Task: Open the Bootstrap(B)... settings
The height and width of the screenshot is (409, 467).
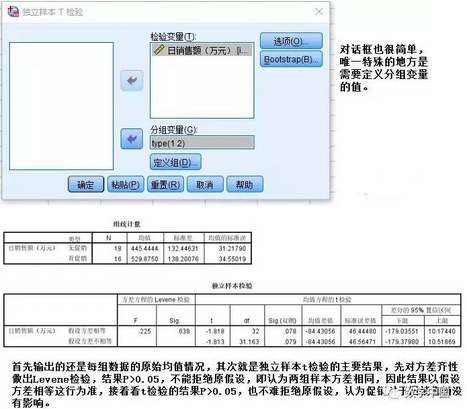Action: pos(291,59)
